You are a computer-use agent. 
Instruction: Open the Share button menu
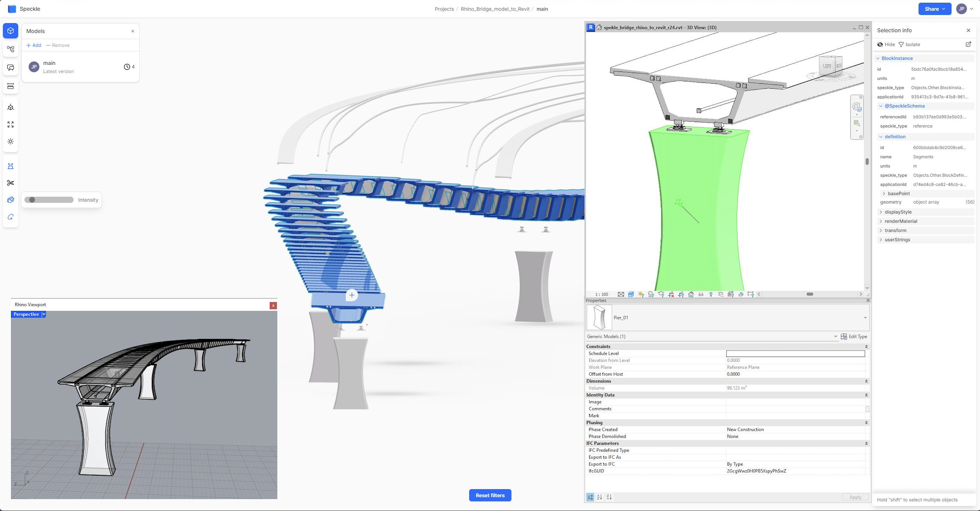point(934,9)
